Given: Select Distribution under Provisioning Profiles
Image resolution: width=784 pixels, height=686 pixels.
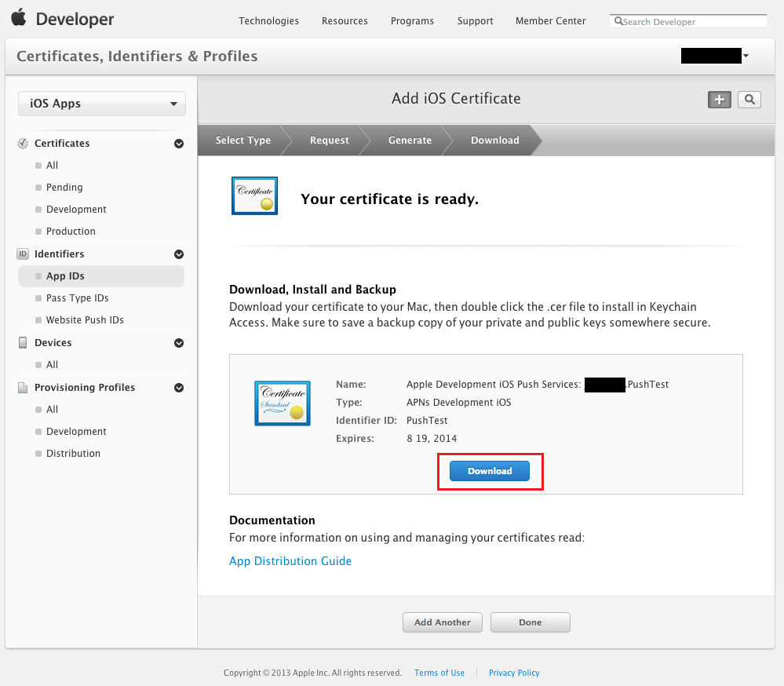Looking at the screenshot, I should pos(73,454).
